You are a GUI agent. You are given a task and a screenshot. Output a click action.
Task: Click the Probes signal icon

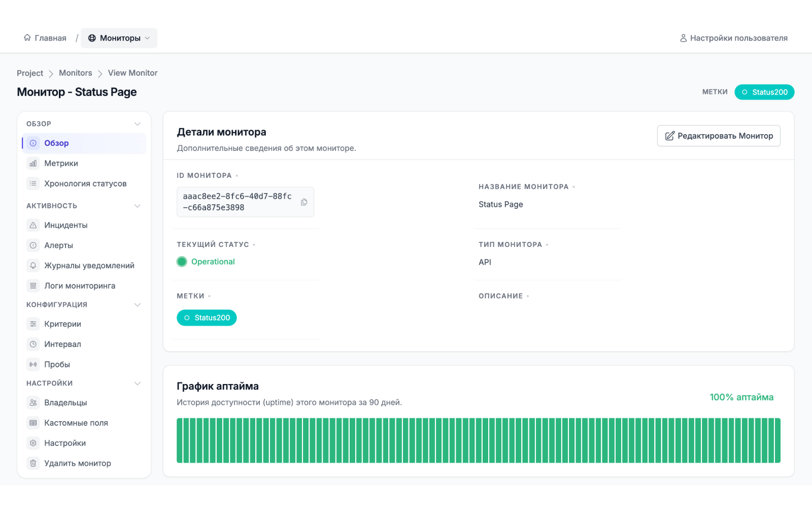33,365
